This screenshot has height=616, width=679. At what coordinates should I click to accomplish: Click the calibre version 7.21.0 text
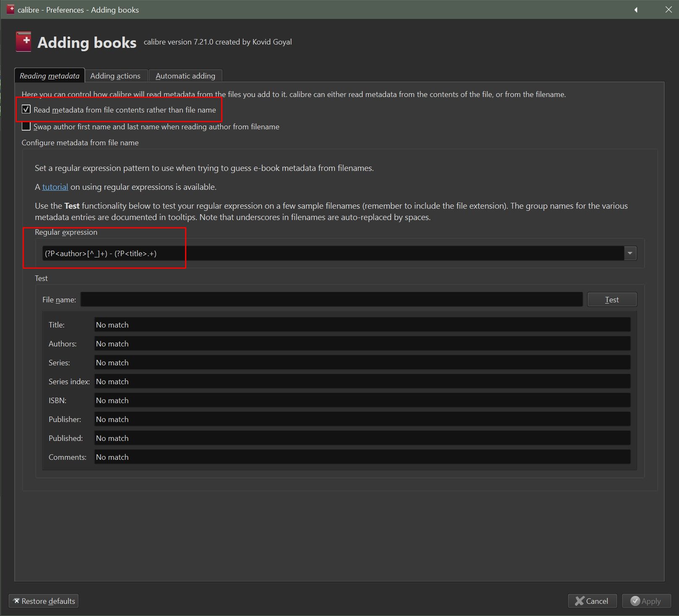point(217,42)
